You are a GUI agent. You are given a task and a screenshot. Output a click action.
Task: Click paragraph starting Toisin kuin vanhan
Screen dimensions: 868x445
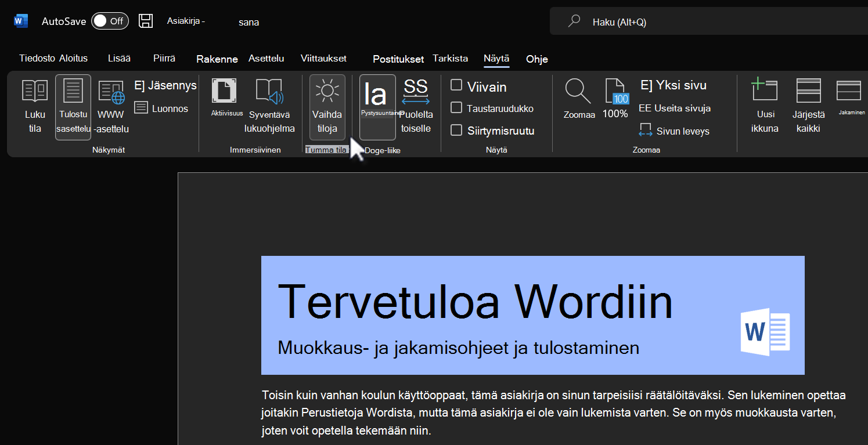(553, 413)
